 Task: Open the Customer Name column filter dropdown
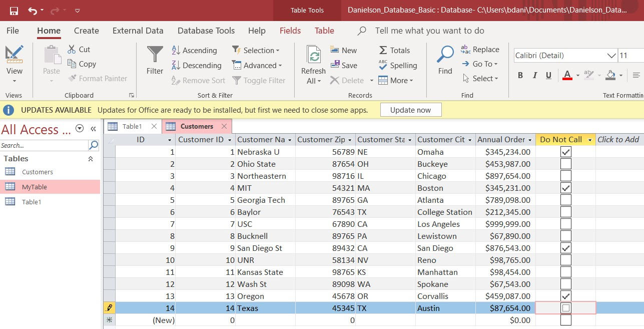pos(289,139)
